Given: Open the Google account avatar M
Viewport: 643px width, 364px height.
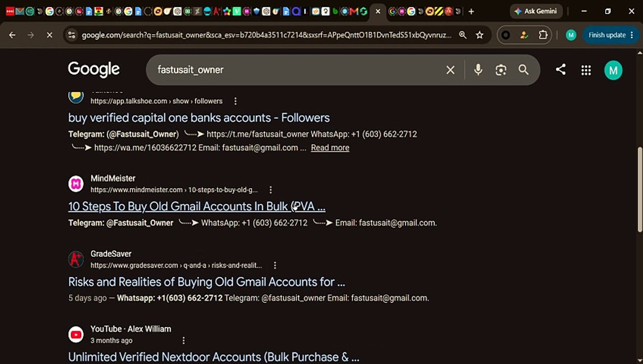Looking at the screenshot, I should tap(613, 70).
